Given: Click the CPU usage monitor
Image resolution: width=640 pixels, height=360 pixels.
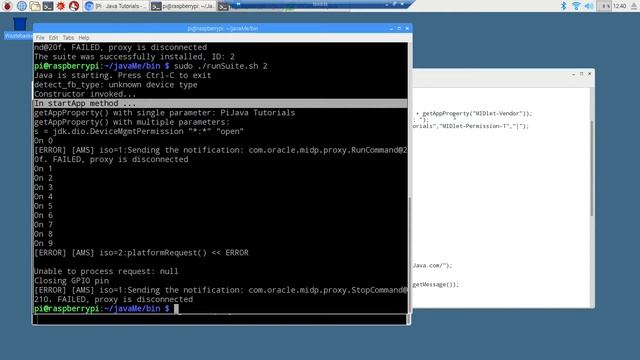Looking at the screenshot, I should 604,6.
